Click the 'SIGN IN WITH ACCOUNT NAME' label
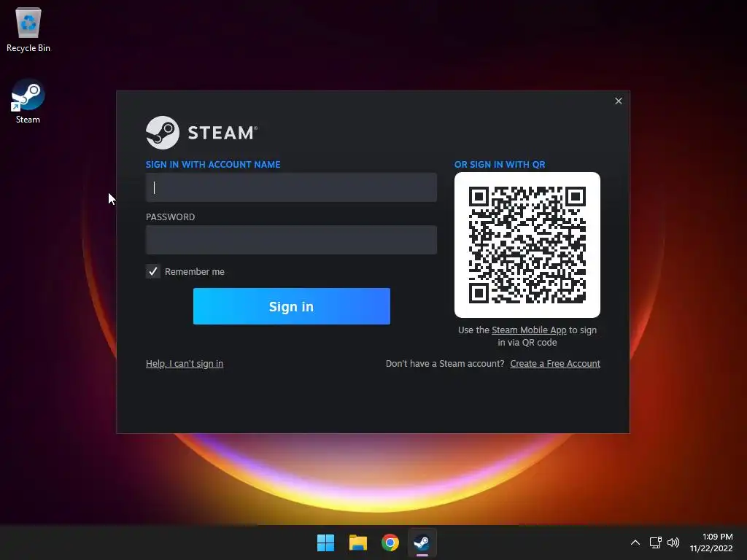This screenshot has height=560, width=747. pos(213,164)
